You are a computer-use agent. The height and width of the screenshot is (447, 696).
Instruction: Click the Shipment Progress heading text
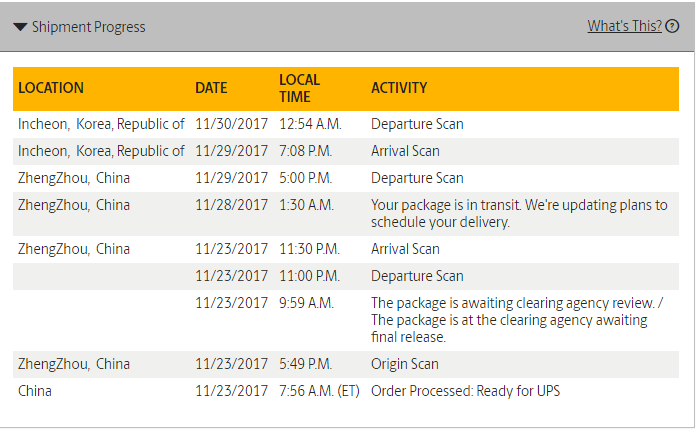(88, 27)
